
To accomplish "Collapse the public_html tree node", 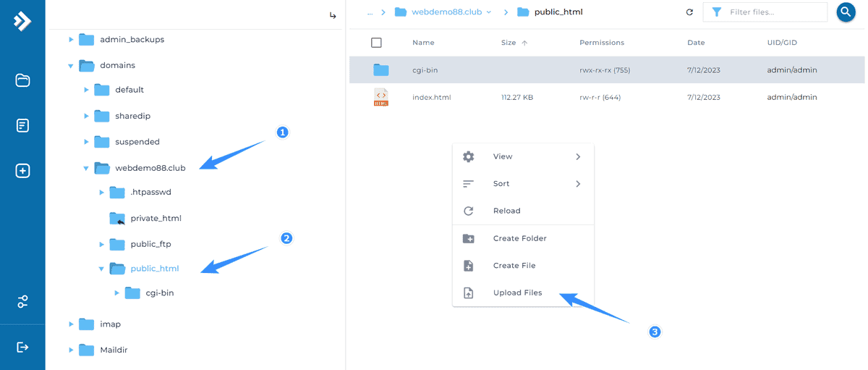I will [101, 269].
